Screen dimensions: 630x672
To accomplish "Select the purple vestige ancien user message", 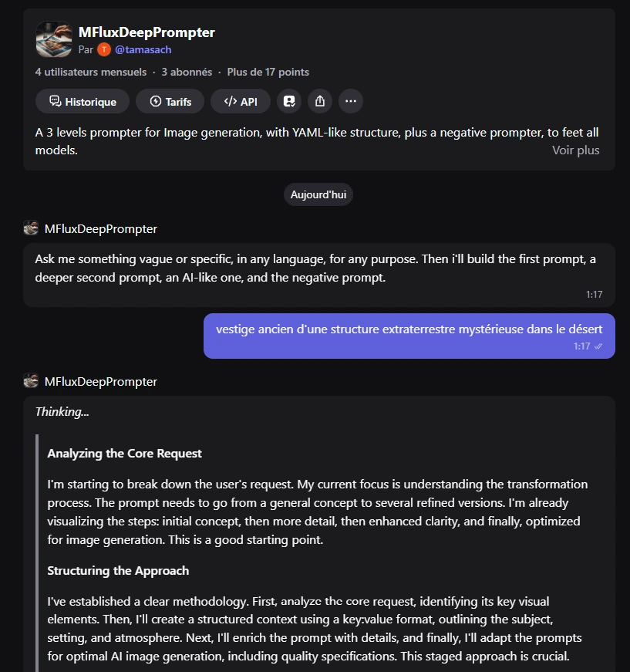I will (x=409, y=336).
